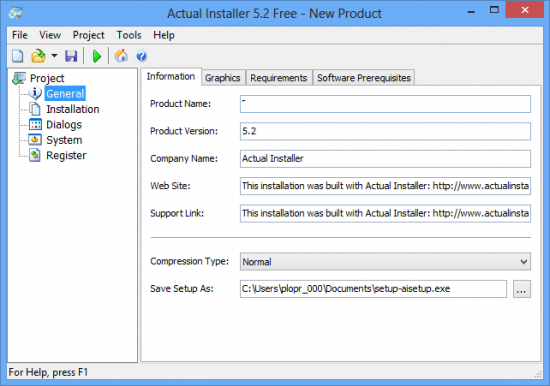Click into the Product Name field
The height and width of the screenshot is (386, 550).
coord(385,104)
